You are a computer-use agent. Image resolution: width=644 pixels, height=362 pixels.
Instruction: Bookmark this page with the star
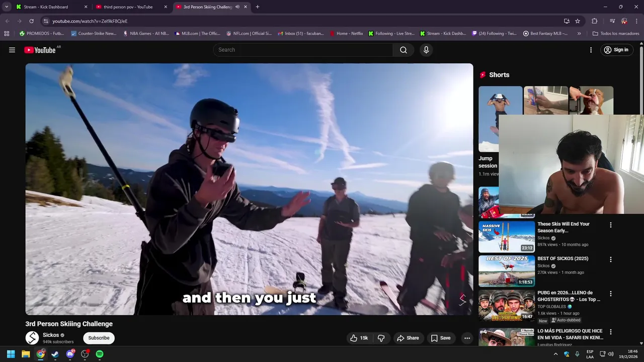point(578,21)
